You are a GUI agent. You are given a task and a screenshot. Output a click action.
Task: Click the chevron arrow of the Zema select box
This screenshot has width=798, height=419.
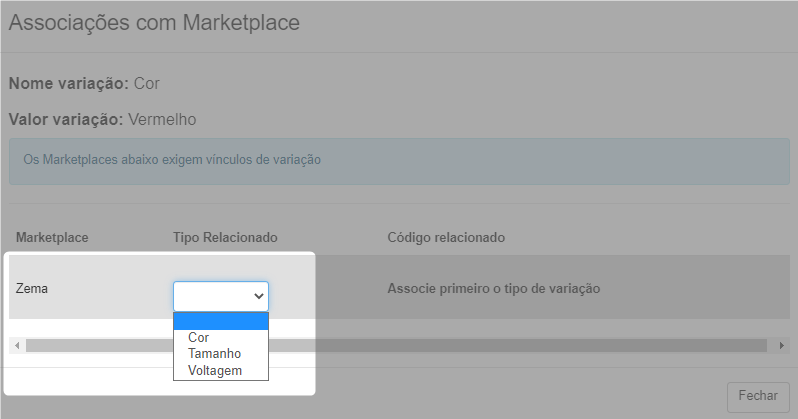tap(259, 296)
